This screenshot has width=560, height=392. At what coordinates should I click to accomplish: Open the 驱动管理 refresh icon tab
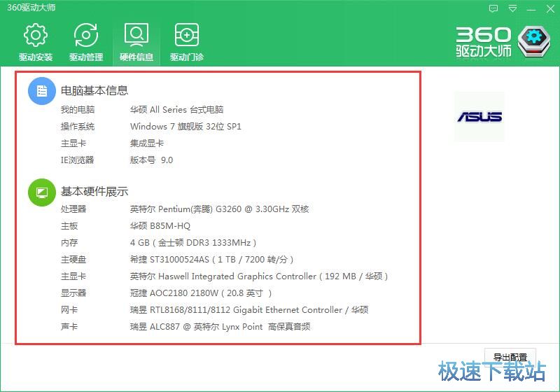click(86, 42)
